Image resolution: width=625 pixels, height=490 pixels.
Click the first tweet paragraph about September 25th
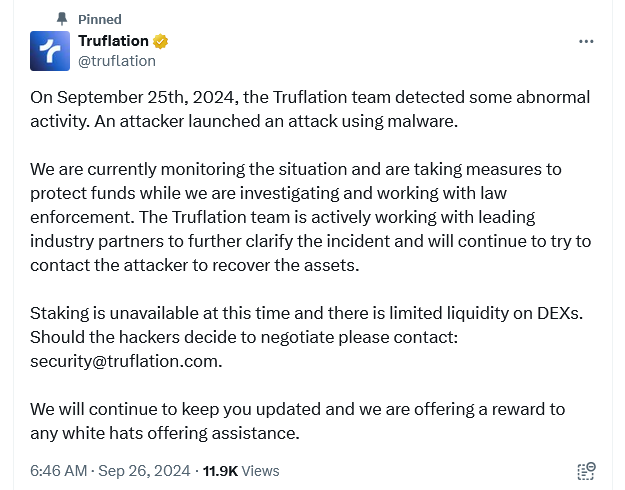[x=310, y=109]
